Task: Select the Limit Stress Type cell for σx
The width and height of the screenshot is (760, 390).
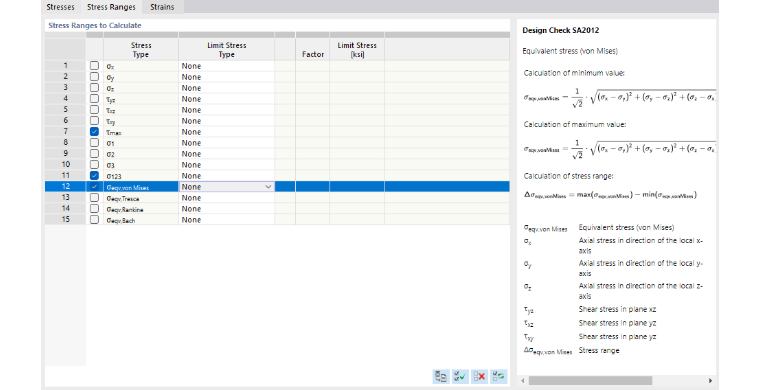Action: 226,66
